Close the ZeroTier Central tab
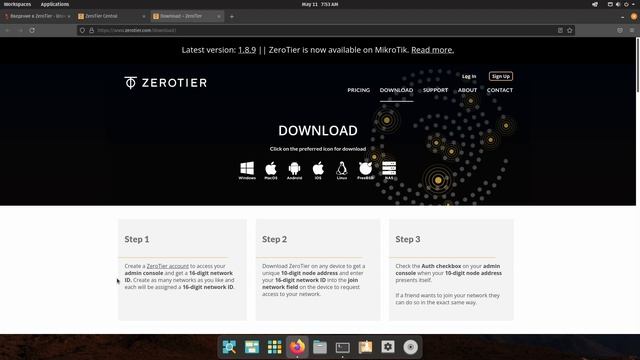Viewport: 640px width, 360px height. (x=144, y=16)
